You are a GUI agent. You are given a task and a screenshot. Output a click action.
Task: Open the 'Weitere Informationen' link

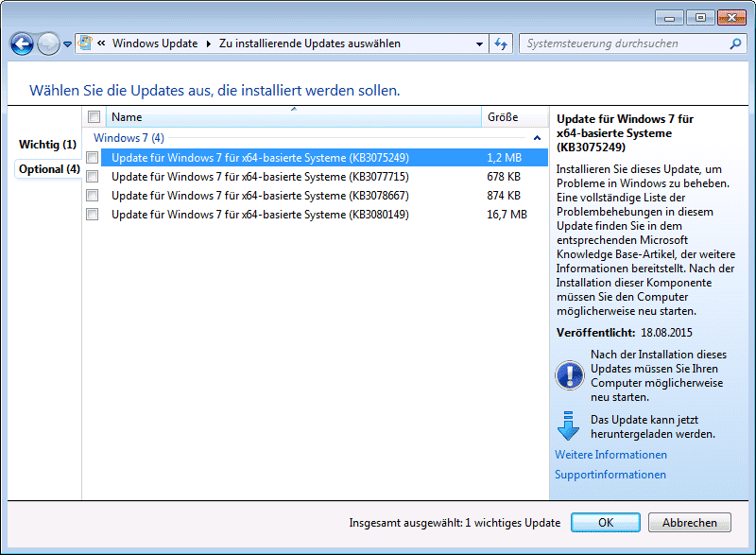pyautogui.click(x=610, y=455)
